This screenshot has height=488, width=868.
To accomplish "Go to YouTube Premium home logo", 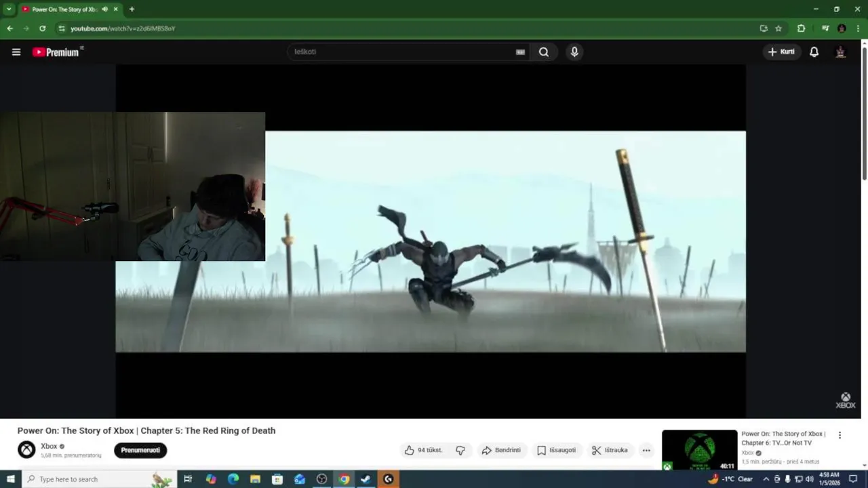I will 57,52.
